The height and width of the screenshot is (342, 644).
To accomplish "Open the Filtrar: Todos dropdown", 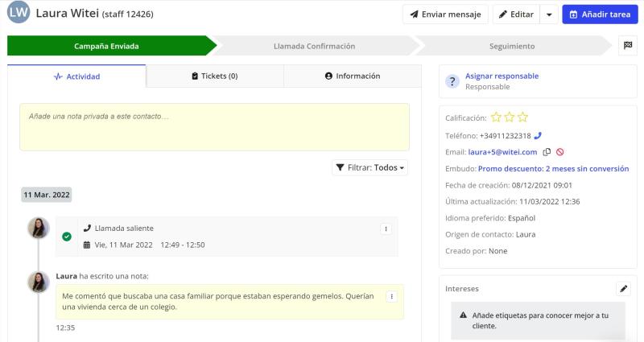I will (x=369, y=167).
